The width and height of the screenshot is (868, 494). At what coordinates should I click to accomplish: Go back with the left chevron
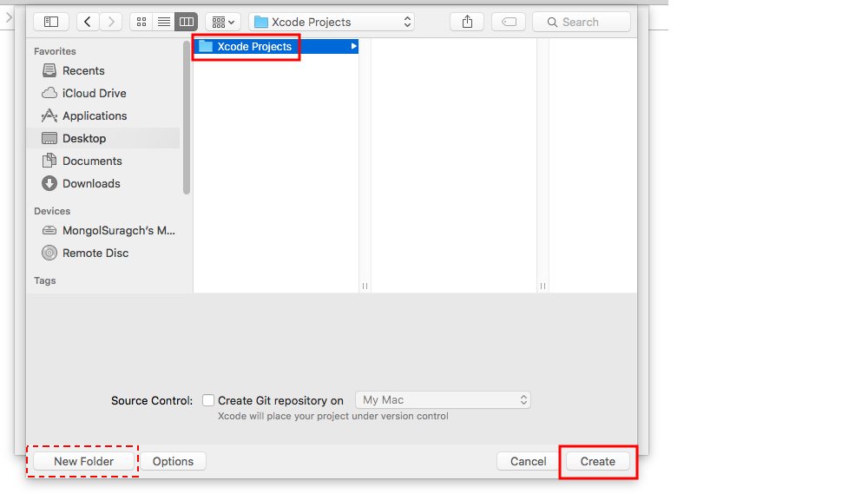point(88,23)
